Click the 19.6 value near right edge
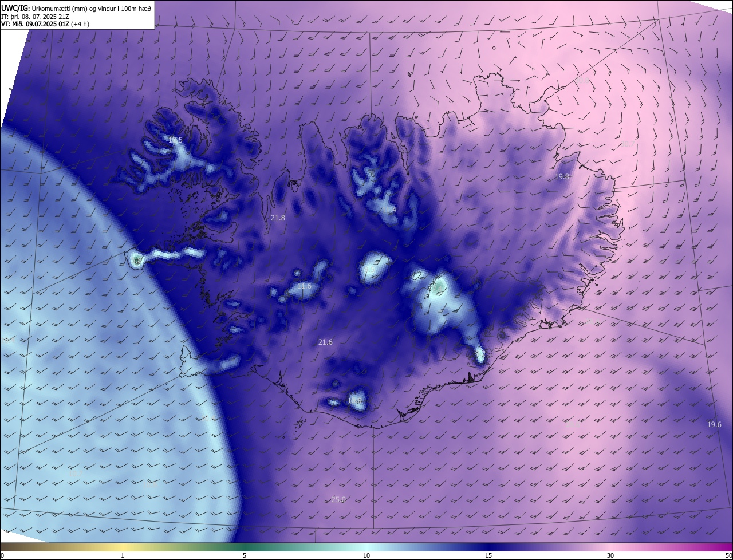 [x=714, y=424]
